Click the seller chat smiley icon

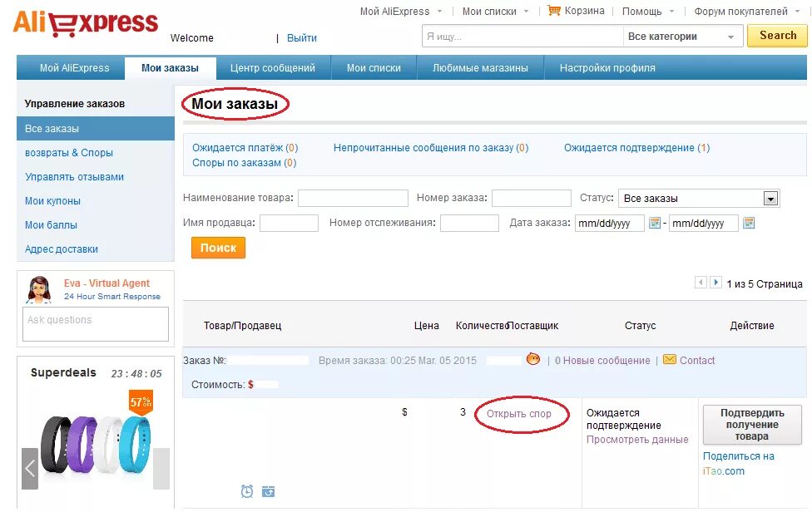[532, 359]
